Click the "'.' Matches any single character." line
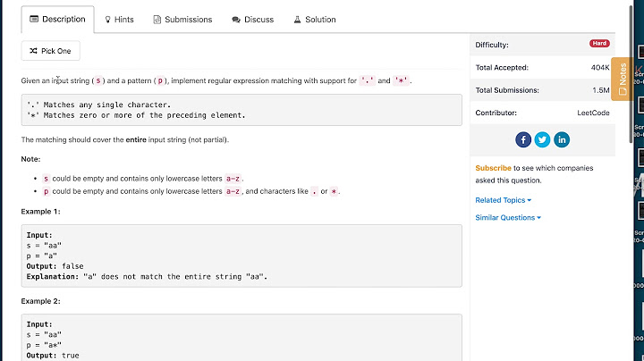Viewport: 644px width, 361px height. (98, 105)
